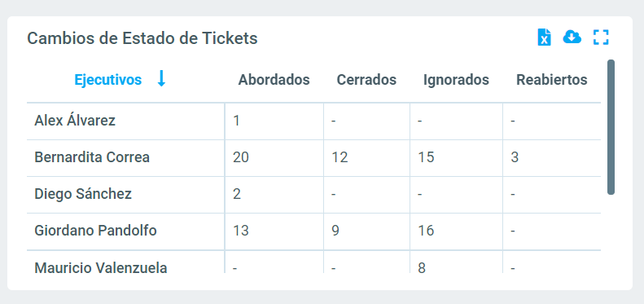Select Bernardita Correa in the table
This screenshot has height=304, width=644.
[x=92, y=157]
